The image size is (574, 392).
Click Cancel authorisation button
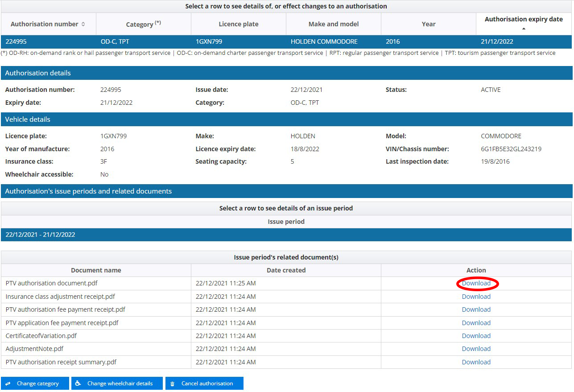204,384
